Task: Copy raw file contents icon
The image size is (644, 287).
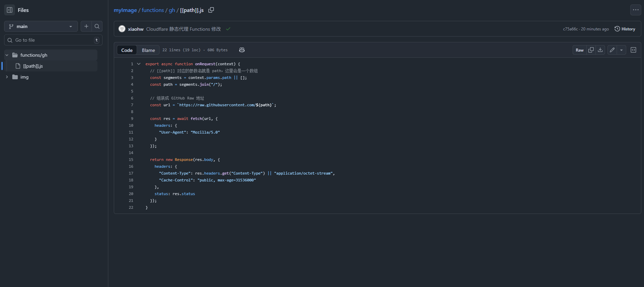Action: point(591,50)
